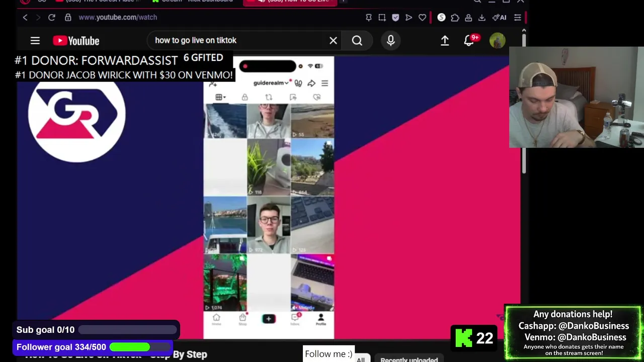Open the ocean wake video thumbnail

(225, 121)
